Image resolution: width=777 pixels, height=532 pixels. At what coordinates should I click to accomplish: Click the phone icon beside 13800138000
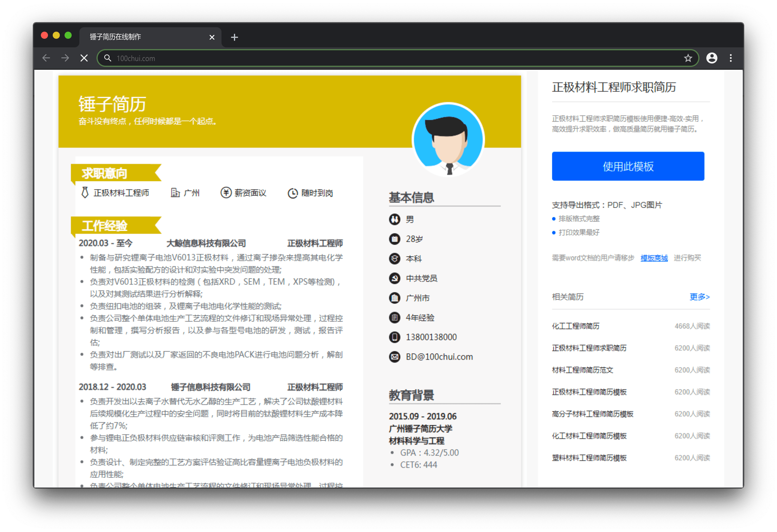[394, 337]
